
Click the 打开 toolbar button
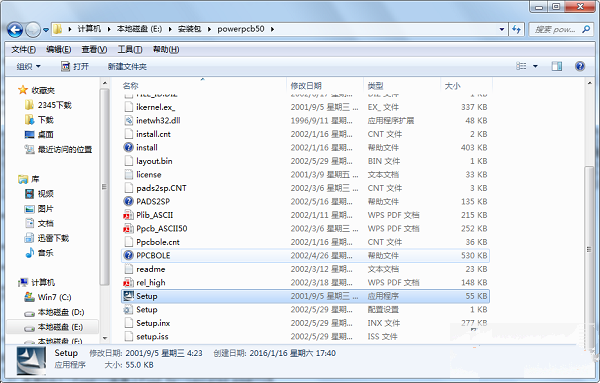tap(75, 67)
